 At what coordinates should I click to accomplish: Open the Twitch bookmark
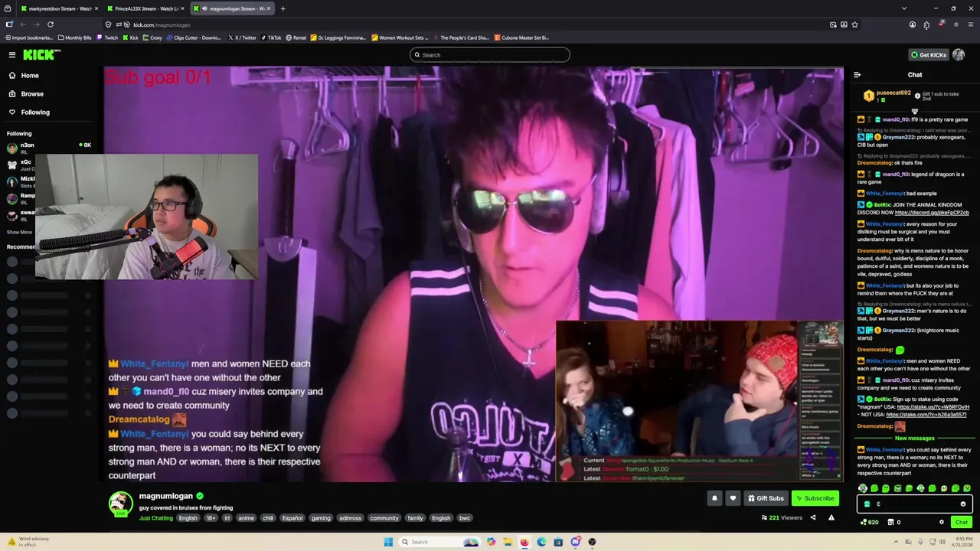point(108,37)
